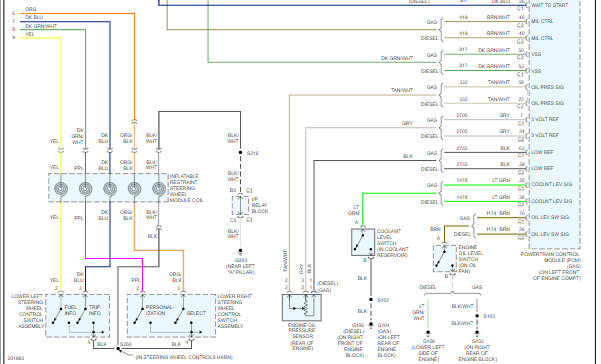Image resolution: width=601 pixels, height=364 pixels.
Task: Click the Engine Oil Pressure Sensor caption
Action: tap(302, 336)
